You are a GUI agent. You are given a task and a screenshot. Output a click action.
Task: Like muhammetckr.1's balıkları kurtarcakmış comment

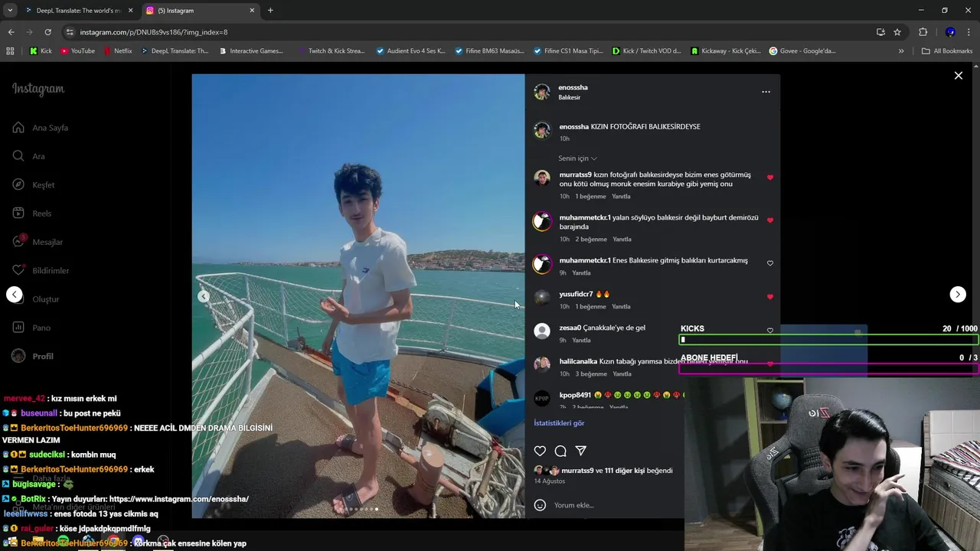click(x=770, y=263)
